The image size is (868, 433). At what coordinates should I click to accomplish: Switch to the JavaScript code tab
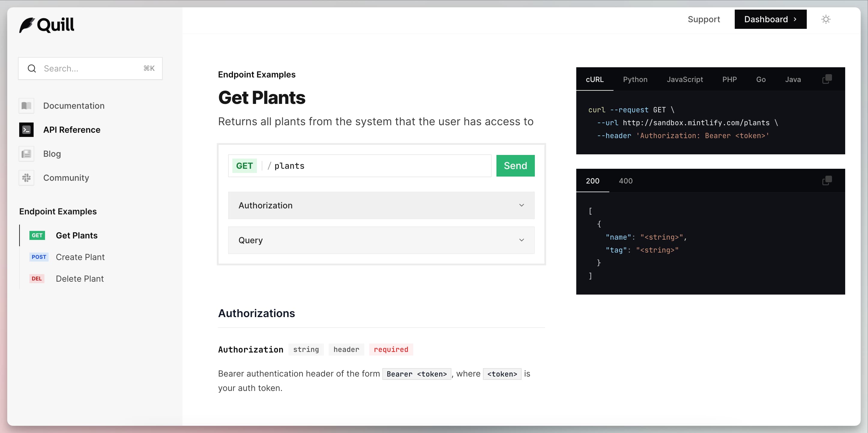tap(684, 80)
